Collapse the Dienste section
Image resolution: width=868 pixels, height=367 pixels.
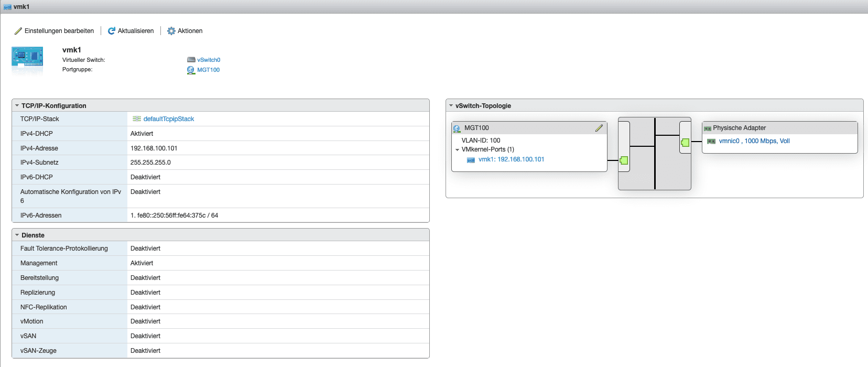(17, 235)
